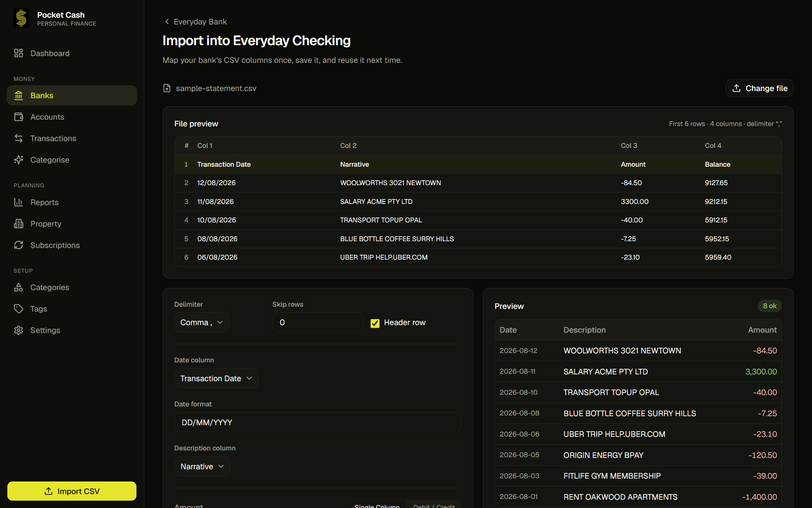Screen dimensions: 812x508
Task: Click the upload icon in Import CSV
Action: click(x=48, y=491)
